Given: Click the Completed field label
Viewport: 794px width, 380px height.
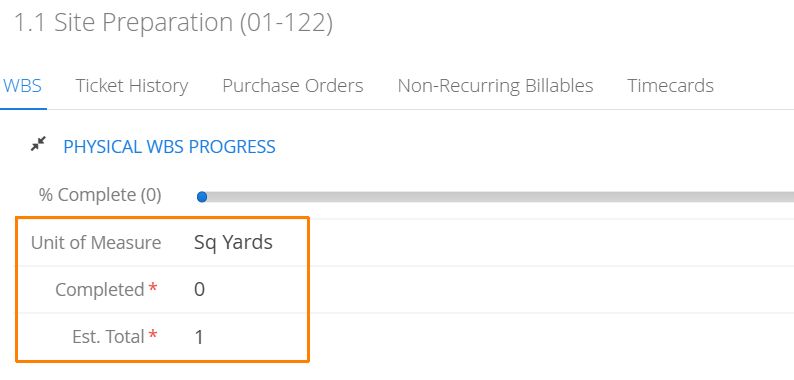Looking at the screenshot, I should [100, 290].
